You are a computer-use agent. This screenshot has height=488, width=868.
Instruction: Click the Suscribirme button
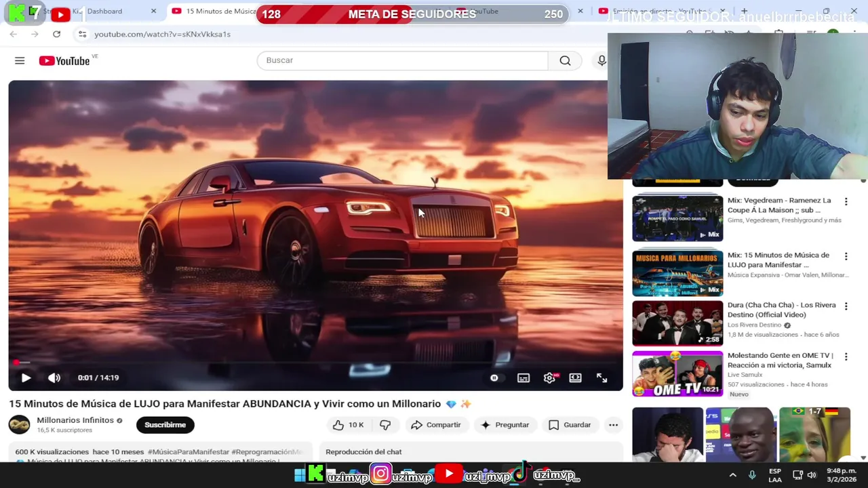pos(165,425)
